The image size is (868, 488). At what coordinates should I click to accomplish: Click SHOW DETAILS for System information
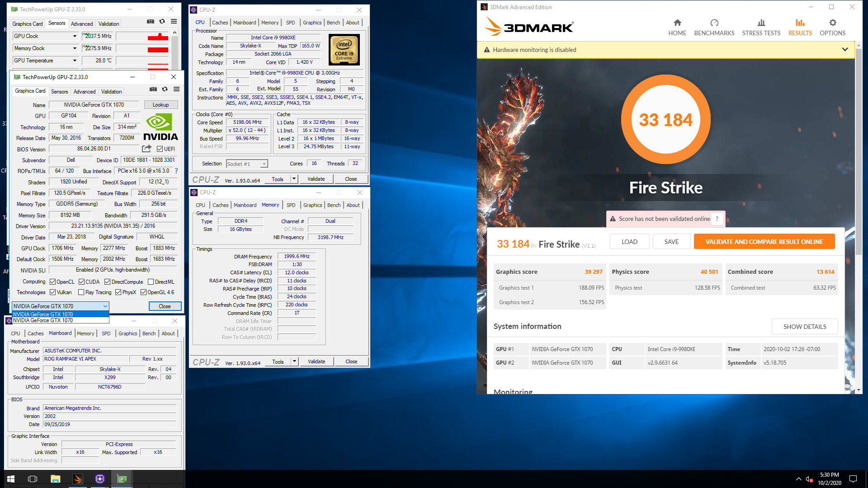click(805, 327)
